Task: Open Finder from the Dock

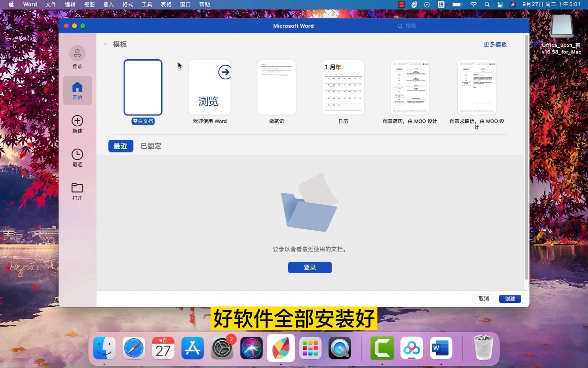Action: tap(104, 348)
